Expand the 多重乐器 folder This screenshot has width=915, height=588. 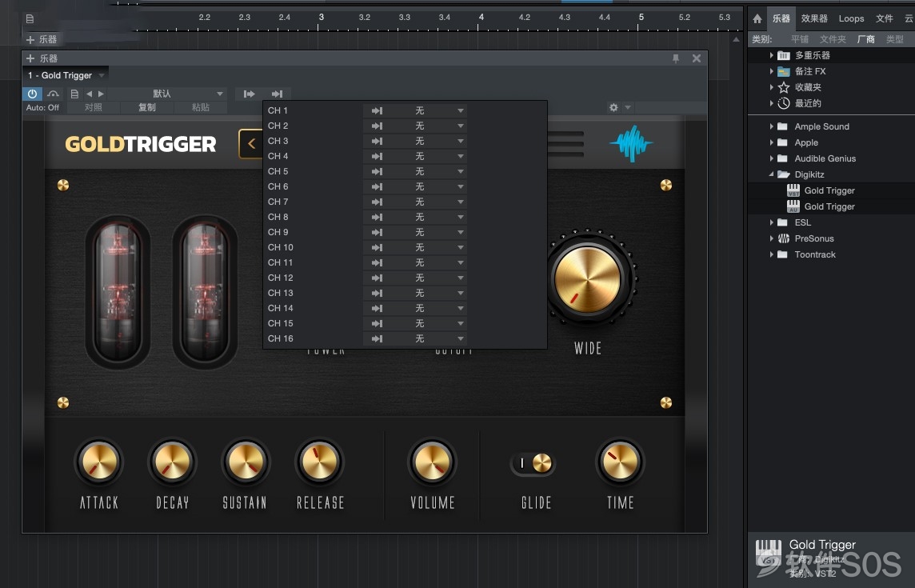[x=772, y=55]
